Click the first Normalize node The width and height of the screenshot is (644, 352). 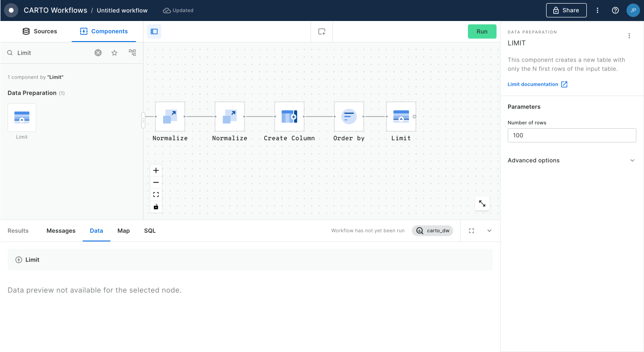(170, 117)
